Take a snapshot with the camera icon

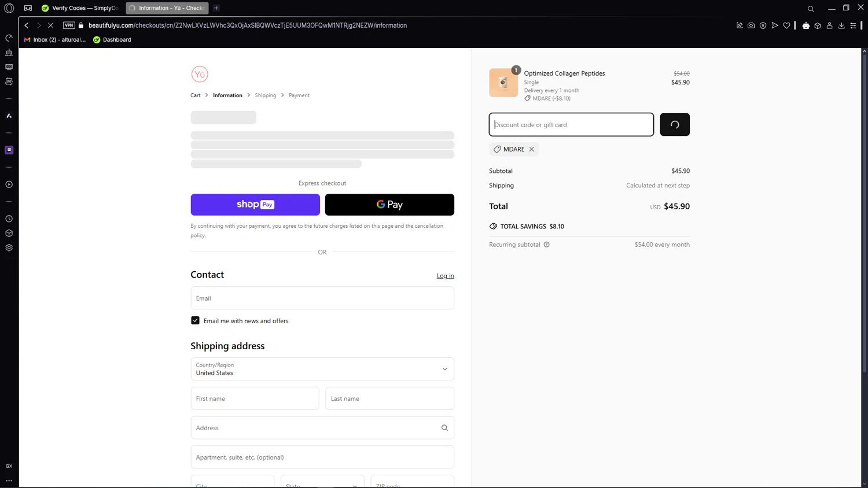pos(751,25)
